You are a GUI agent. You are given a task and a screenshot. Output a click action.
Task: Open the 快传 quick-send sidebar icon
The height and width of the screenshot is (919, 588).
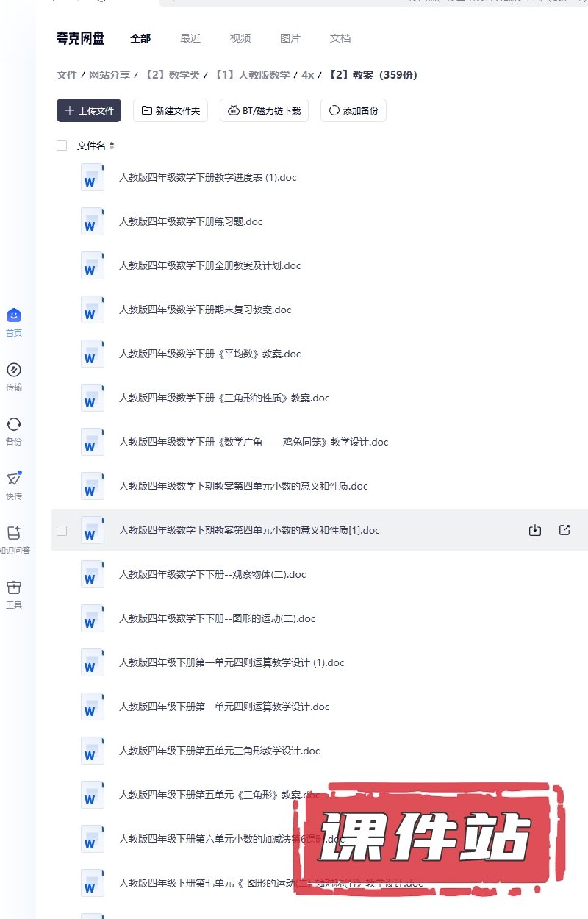point(14,479)
